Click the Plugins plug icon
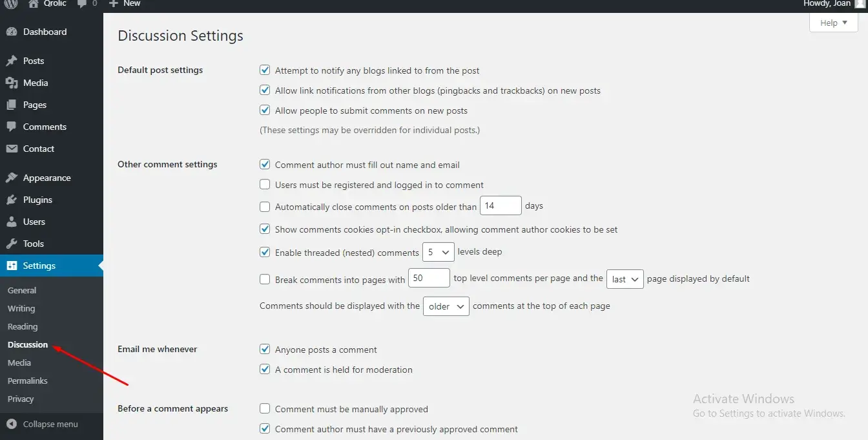 [12, 200]
